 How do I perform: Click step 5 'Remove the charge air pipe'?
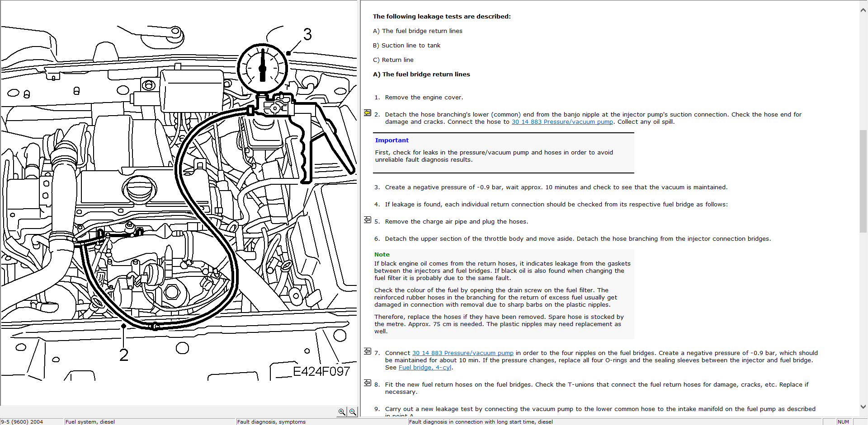pyautogui.click(x=456, y=222)
